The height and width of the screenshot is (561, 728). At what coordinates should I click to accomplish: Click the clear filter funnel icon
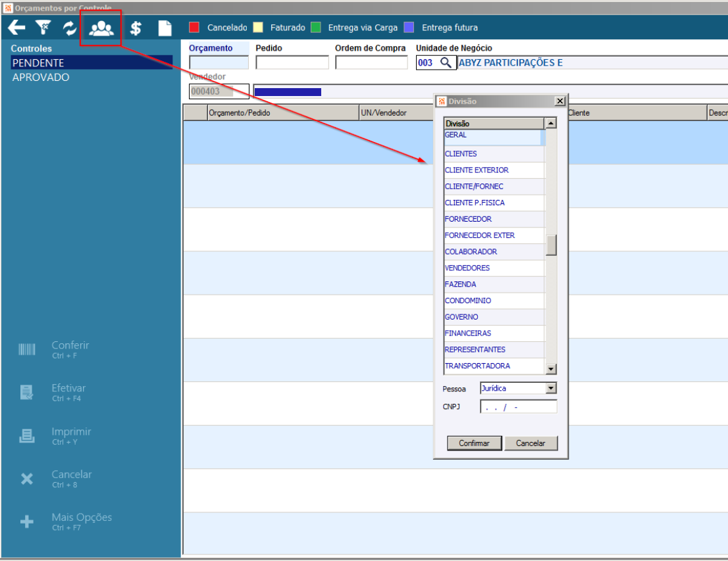[43, 28]
